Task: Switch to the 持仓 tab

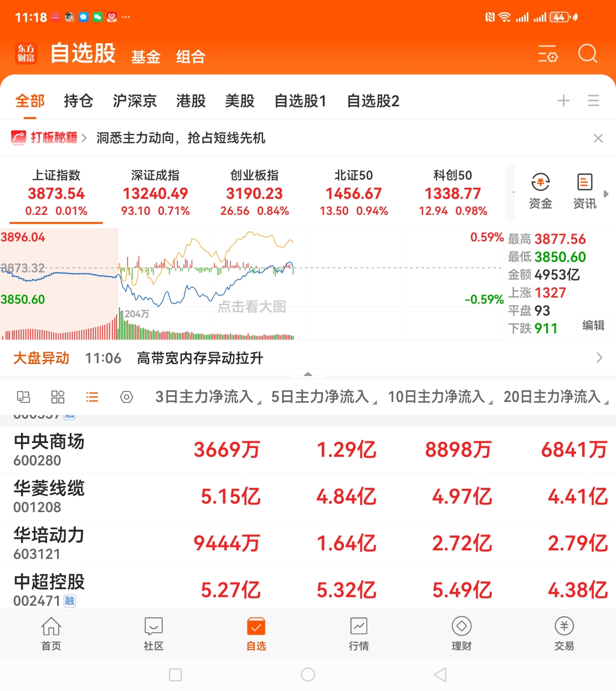Action: [78, 101]
